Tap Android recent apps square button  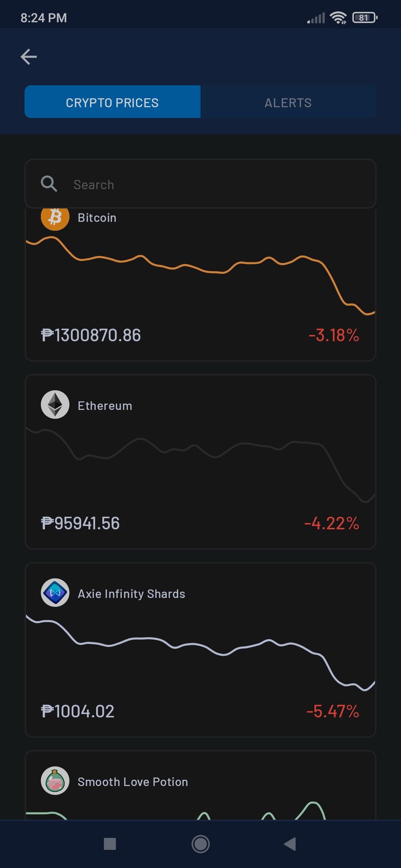click(x=110, y=844)
